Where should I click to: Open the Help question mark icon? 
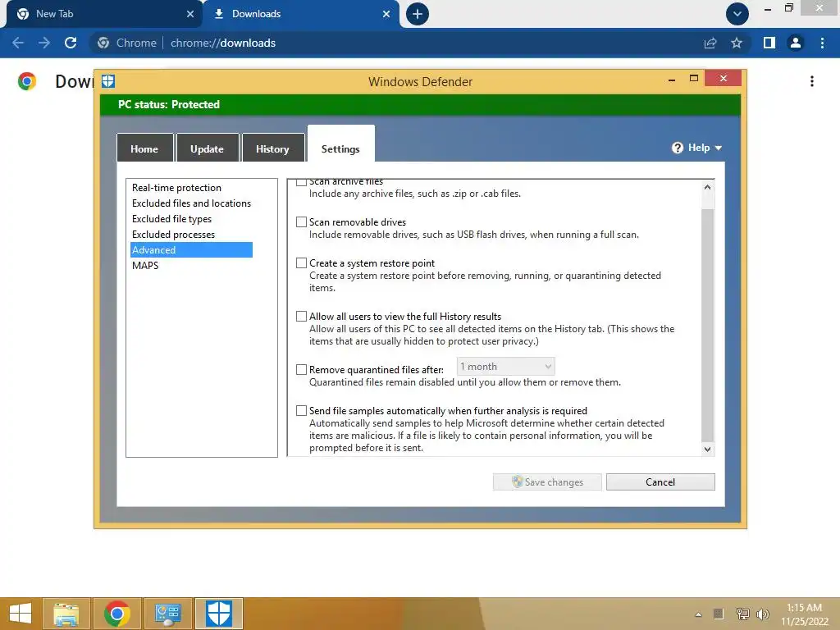click(677, 148)
